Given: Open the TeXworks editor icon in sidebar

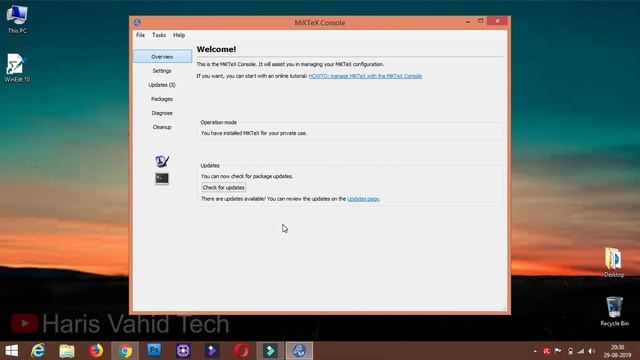Looking at the screenshot, I should tap(162, 161).
